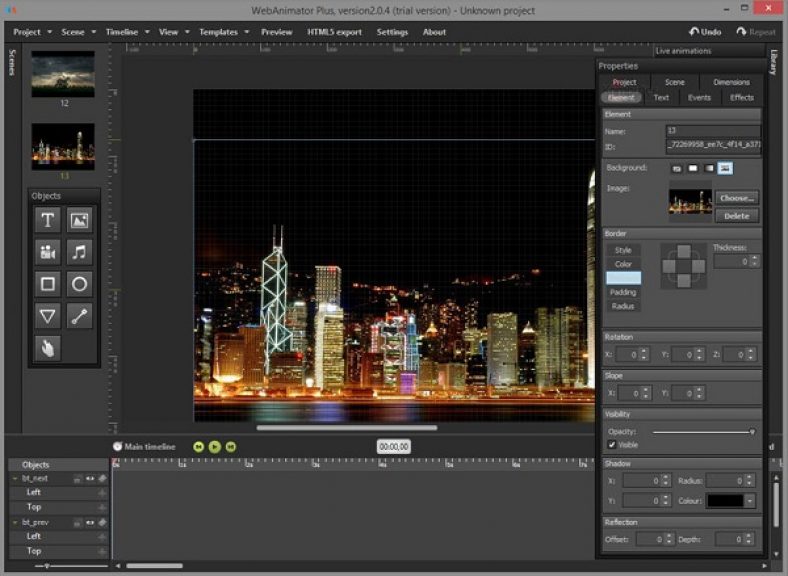The height and width of the screenshot is (576, 788).
Task: Toggle visibility eye for bt_next
Action: pyautogui.click(x=90, y=479)
